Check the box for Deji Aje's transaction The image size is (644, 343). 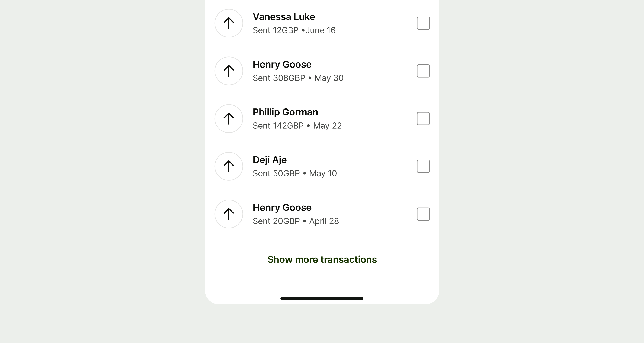[423, 166]
